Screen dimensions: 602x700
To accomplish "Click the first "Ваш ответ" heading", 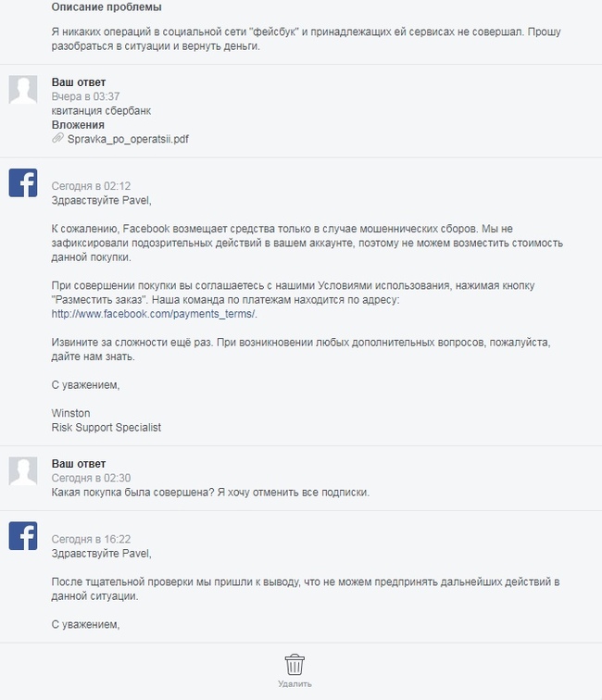I will coord(79,82).
